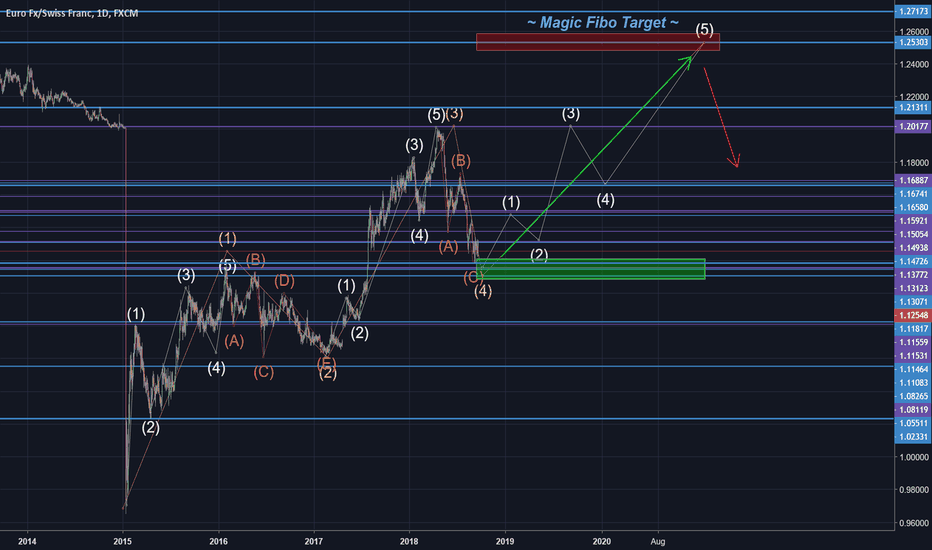
Task: Click the 1.00000 price axis tick
Action: (x=914, y=457)
